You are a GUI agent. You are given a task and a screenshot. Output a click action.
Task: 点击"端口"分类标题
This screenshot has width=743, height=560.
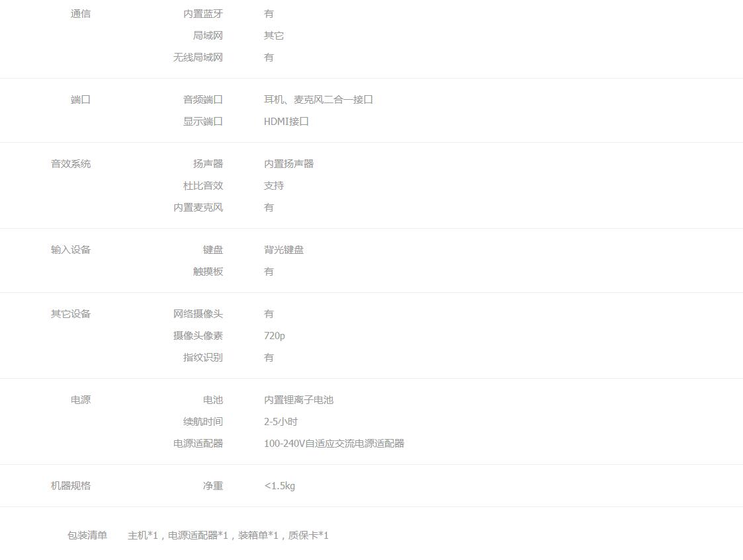[x=81, y=99]
